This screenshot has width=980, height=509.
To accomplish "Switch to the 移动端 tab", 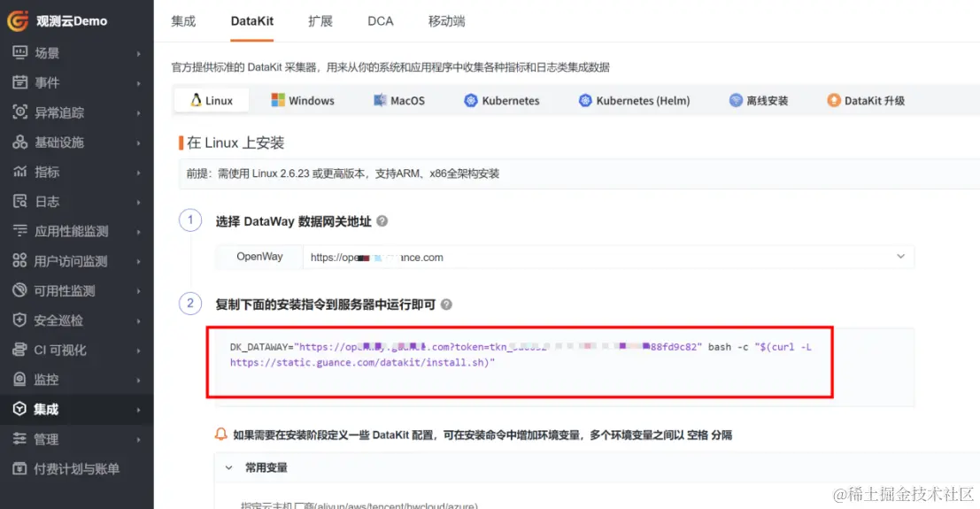I will click(x=446, y=21).
